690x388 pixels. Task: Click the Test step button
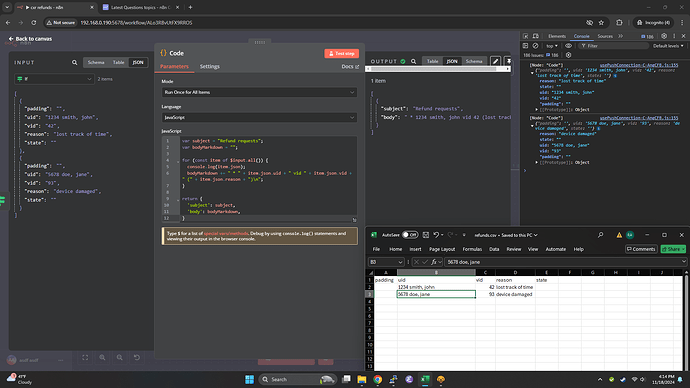click(x=341, y=54)
